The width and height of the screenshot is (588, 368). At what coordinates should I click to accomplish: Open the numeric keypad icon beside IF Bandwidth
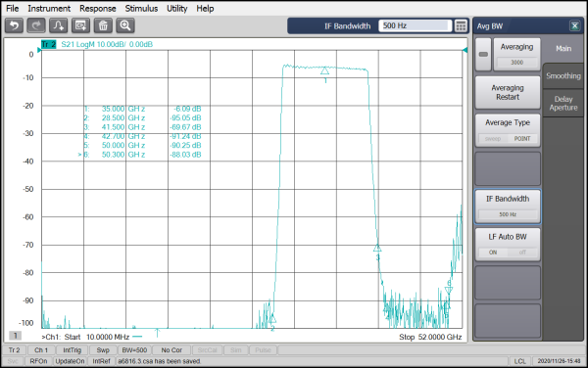(x=461, y=25)
